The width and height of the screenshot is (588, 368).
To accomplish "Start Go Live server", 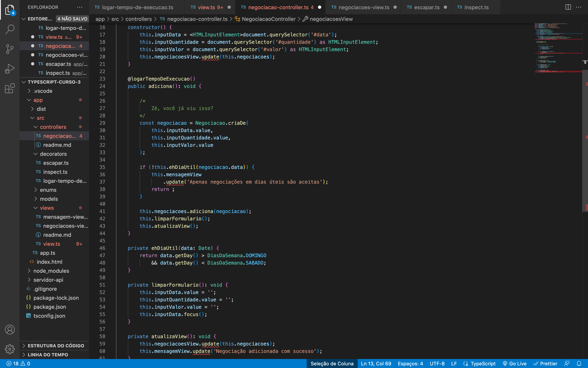I will click(514, 364).
